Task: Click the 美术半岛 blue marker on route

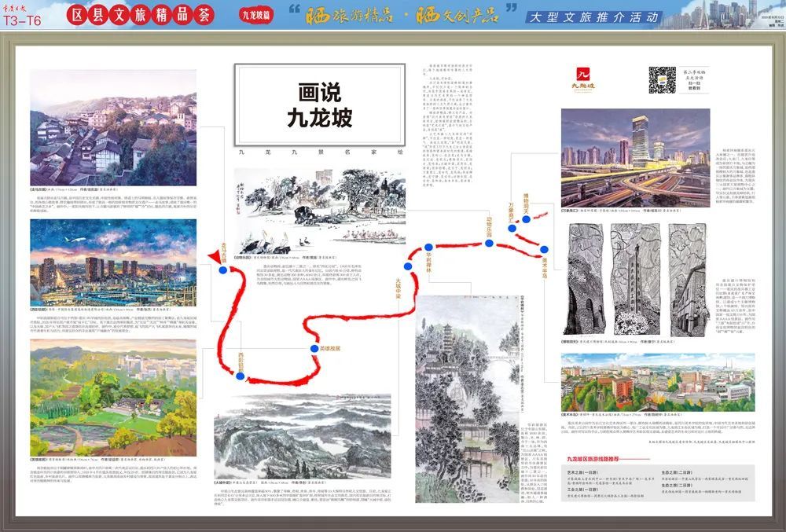Action: point(545,250)
